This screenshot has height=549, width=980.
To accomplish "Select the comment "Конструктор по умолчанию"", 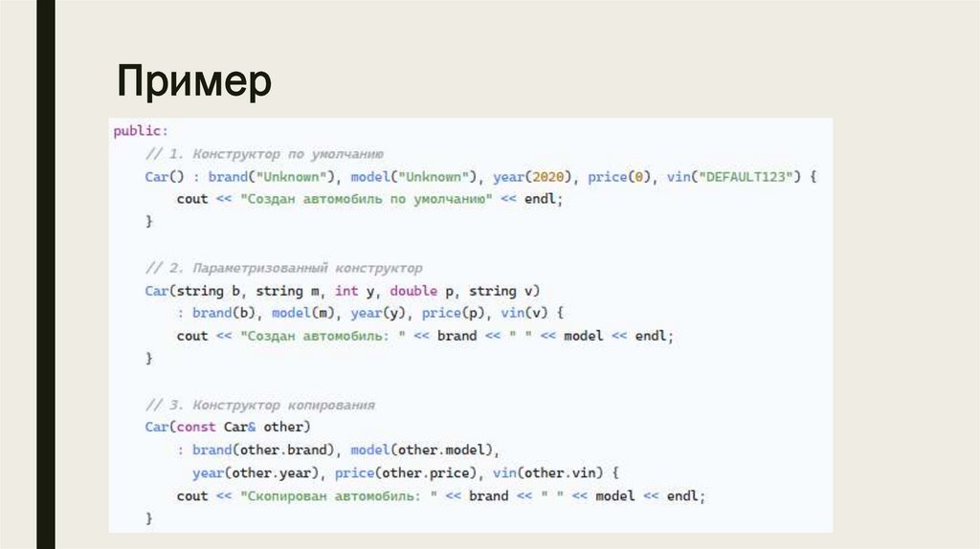I will (288, 153).
